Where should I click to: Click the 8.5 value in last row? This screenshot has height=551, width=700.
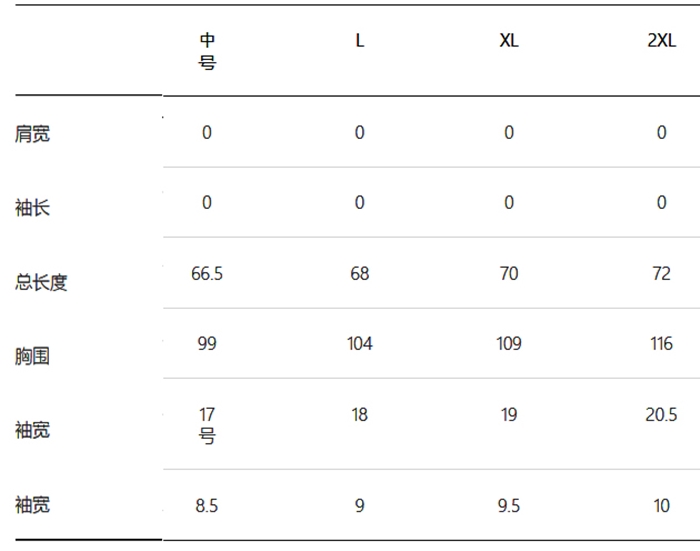[207, 506]
